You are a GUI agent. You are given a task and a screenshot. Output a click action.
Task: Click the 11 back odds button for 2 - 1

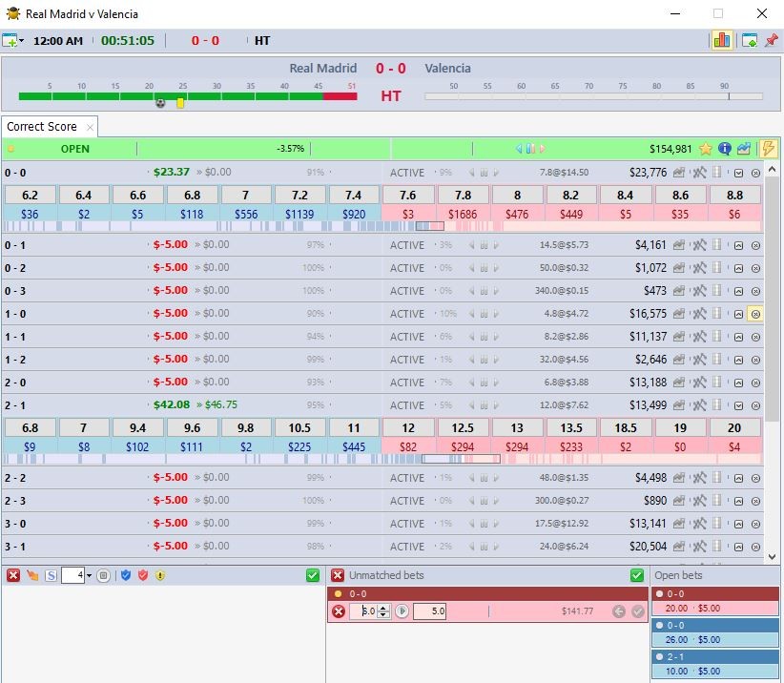(x=354, y=427)
